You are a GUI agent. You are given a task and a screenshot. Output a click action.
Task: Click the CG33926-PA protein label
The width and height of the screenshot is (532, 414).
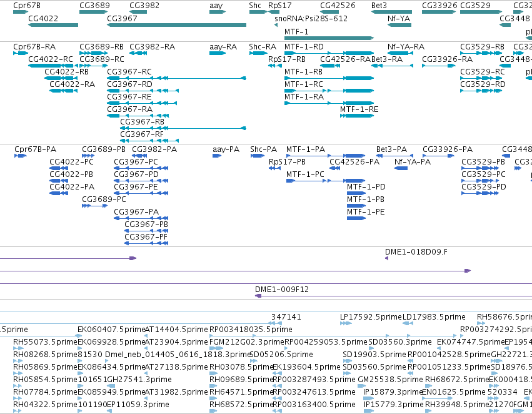point(448,149)
